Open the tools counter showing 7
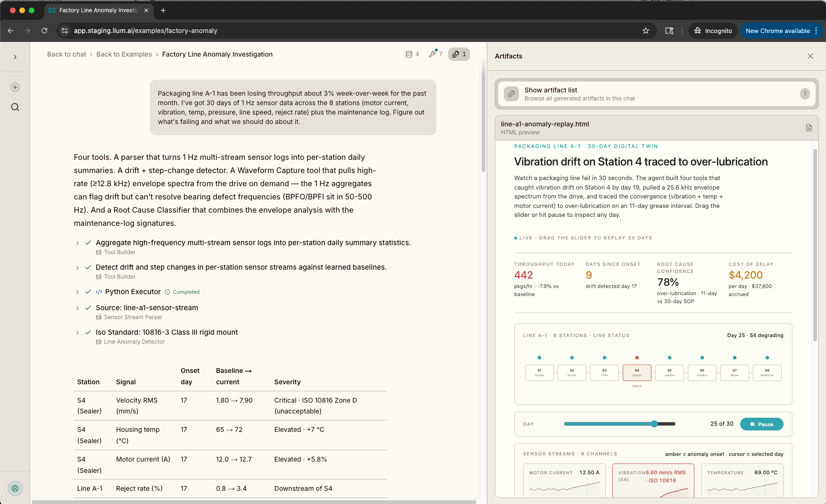826x504 pixels. point(435,54)
